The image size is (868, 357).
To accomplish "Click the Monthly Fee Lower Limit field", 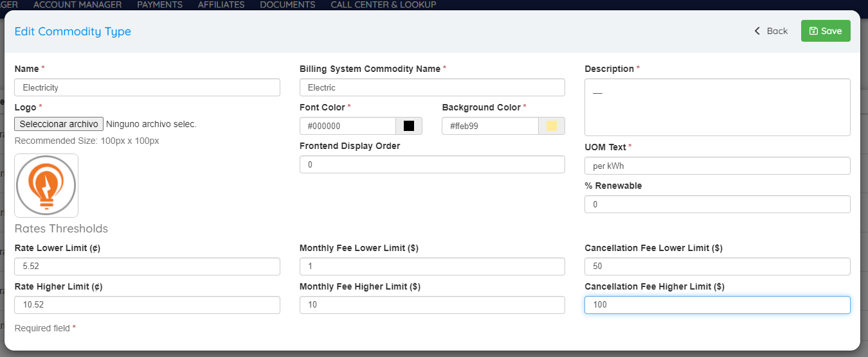I will click(x=432, y=266).
